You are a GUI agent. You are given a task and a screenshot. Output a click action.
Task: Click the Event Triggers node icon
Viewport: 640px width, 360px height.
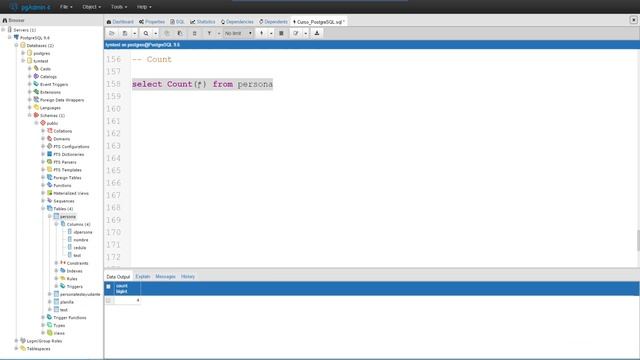coord(36,84)
